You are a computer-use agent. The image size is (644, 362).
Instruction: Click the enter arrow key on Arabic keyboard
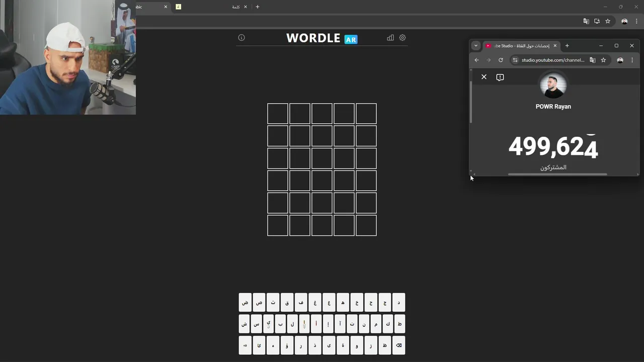tap(245, 345)
